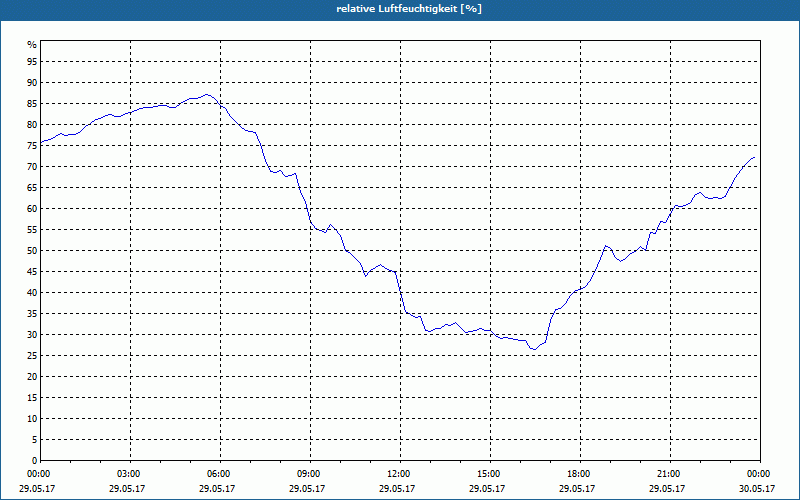Click the y-axis label '10'

pos(32,419)
